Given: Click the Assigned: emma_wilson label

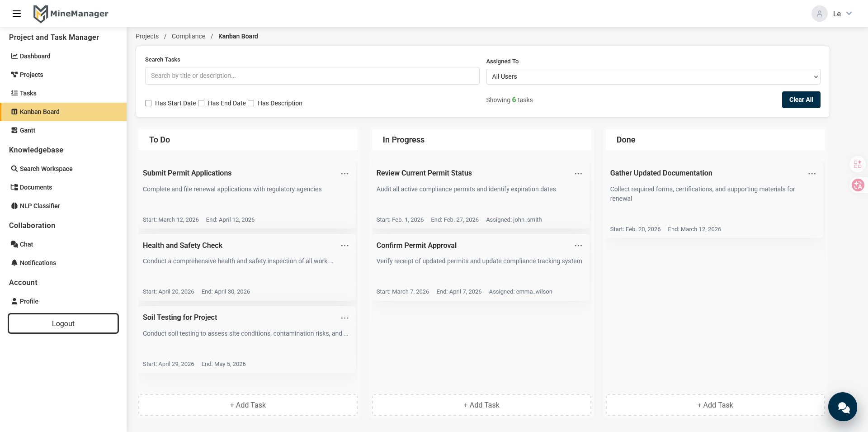Looking at the screenshot, I should pyautogui.click(x=521, y=292).
